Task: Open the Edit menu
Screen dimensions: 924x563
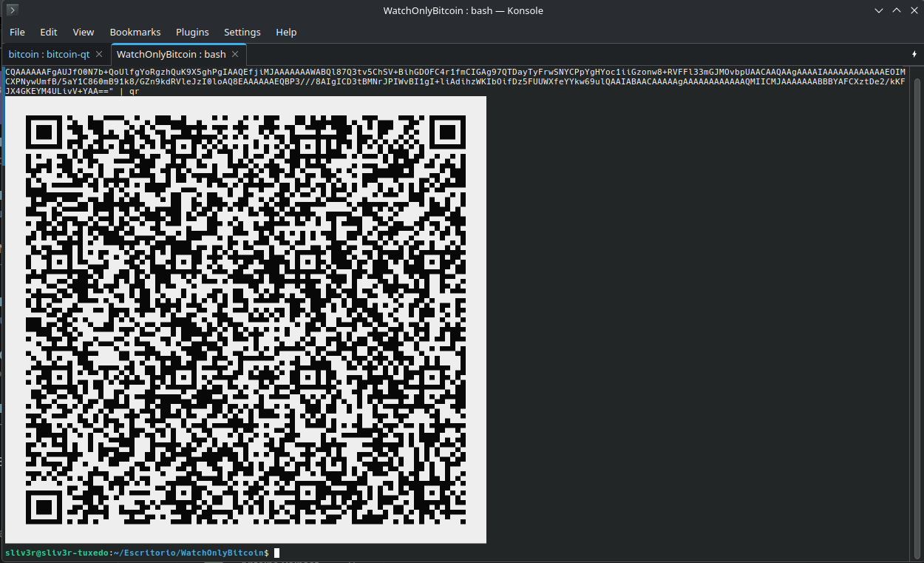Action: [x=49, y=33]
